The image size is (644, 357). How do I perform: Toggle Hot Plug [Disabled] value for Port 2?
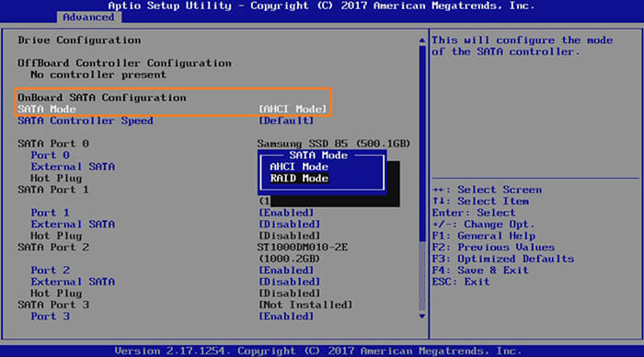[290, 294]
